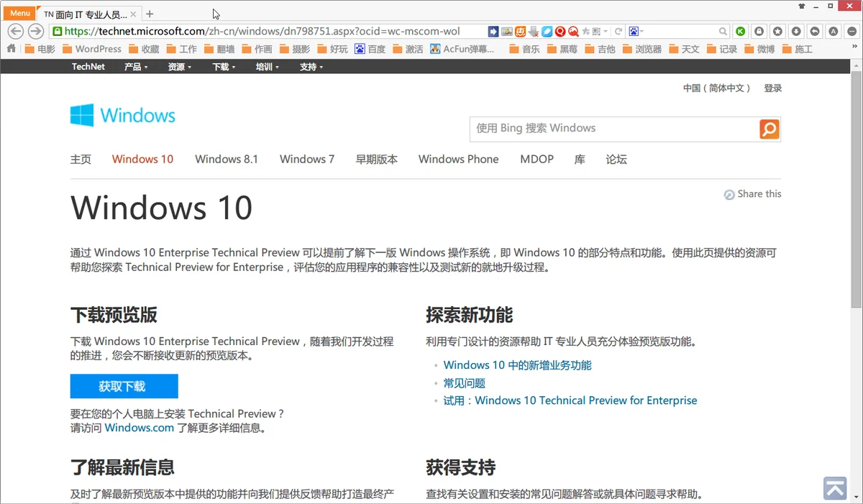Open the WordPress bookmark folder
This screenshot has width=863, height=504.
91,49
